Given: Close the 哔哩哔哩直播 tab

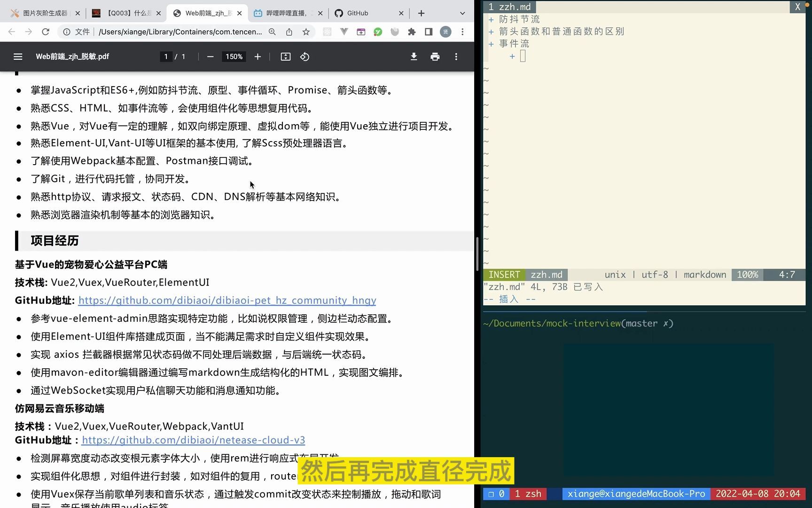Looking at the screenshot, I should point(320,13).
